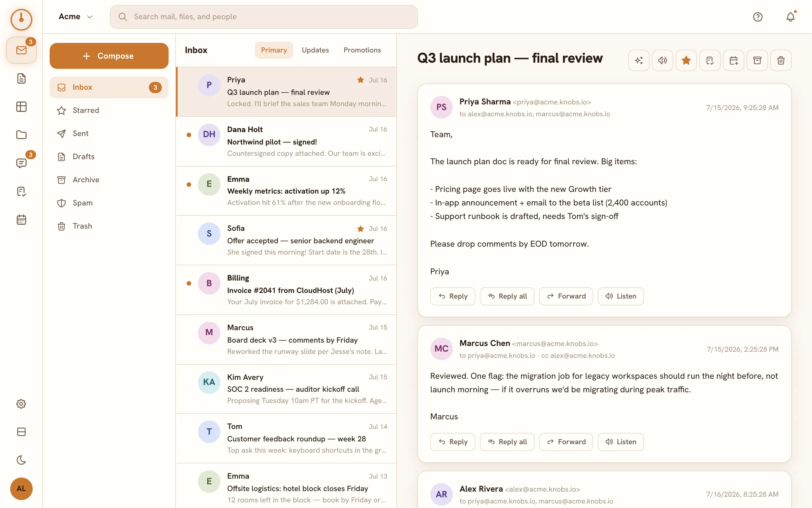The width and height of the screenshot is (812, 508).
Task: Toggle the star on Priya's email row
Action: pyautogui.click(x=361, y=80)
